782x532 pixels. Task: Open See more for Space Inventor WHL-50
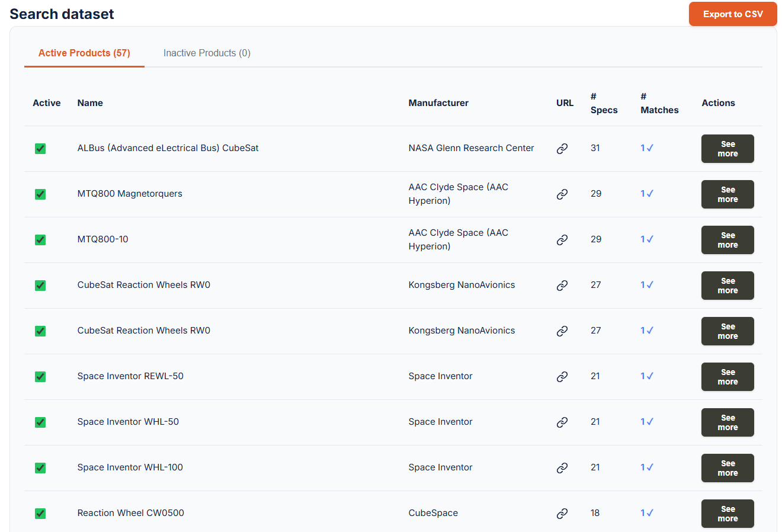(x=727, y=422)
